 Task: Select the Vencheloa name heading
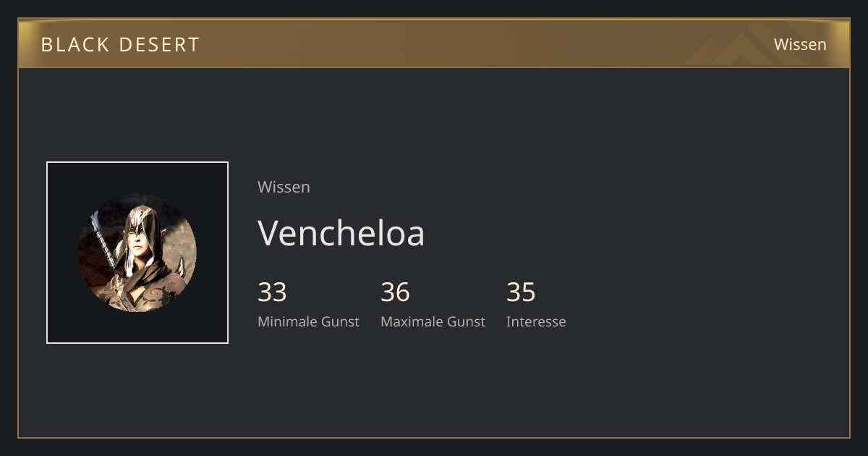point(341,233)
